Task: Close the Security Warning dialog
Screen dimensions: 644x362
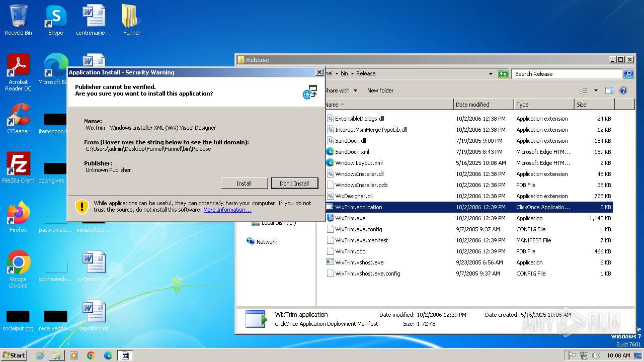Action: (x=319, y=72)
